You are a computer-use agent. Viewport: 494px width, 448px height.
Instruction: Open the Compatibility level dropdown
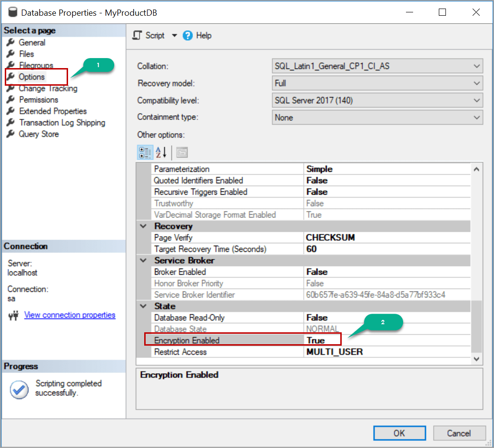coord(476,100)
